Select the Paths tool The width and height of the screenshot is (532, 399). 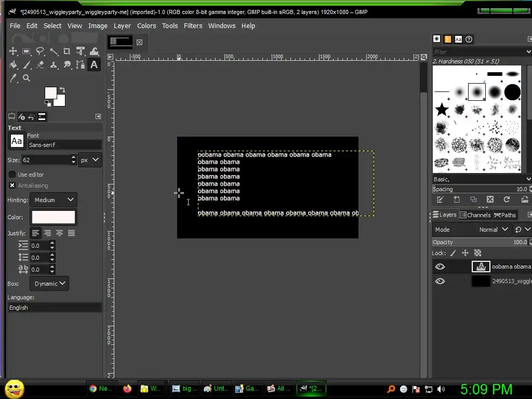pyautogui.click(x=81, y=65)
